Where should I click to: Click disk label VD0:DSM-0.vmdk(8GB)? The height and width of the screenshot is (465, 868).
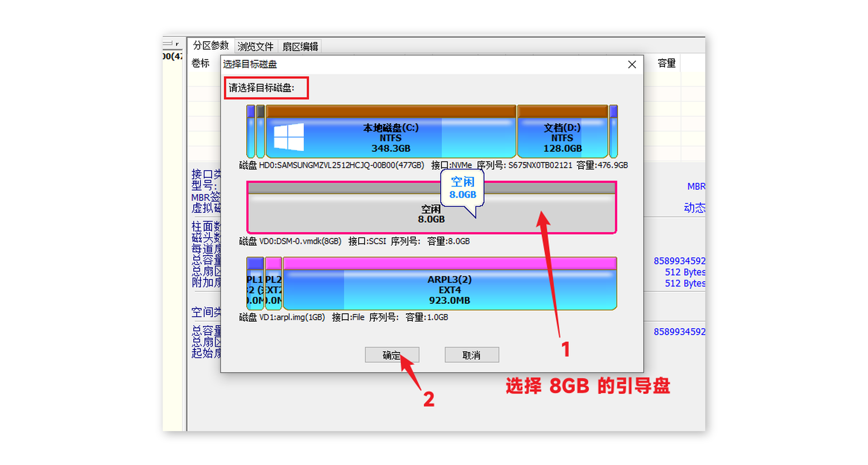click(300, 241)
